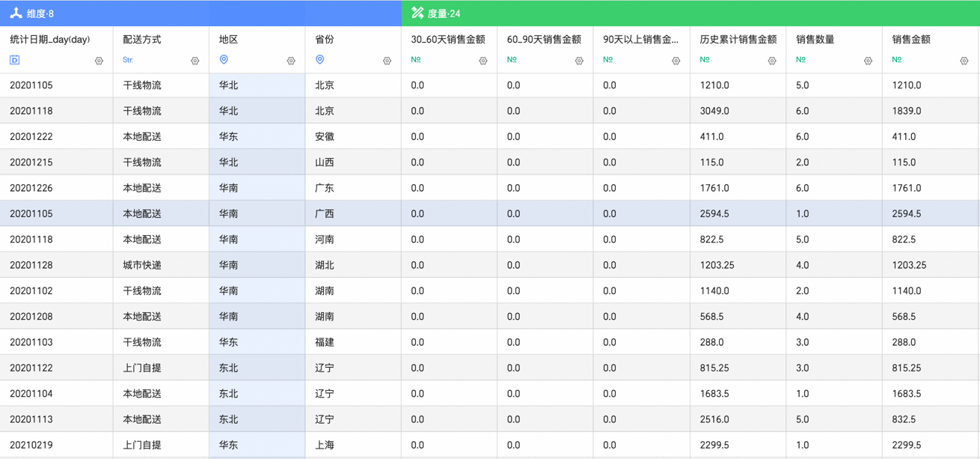Click the 地区 column header

pos(257,50)
